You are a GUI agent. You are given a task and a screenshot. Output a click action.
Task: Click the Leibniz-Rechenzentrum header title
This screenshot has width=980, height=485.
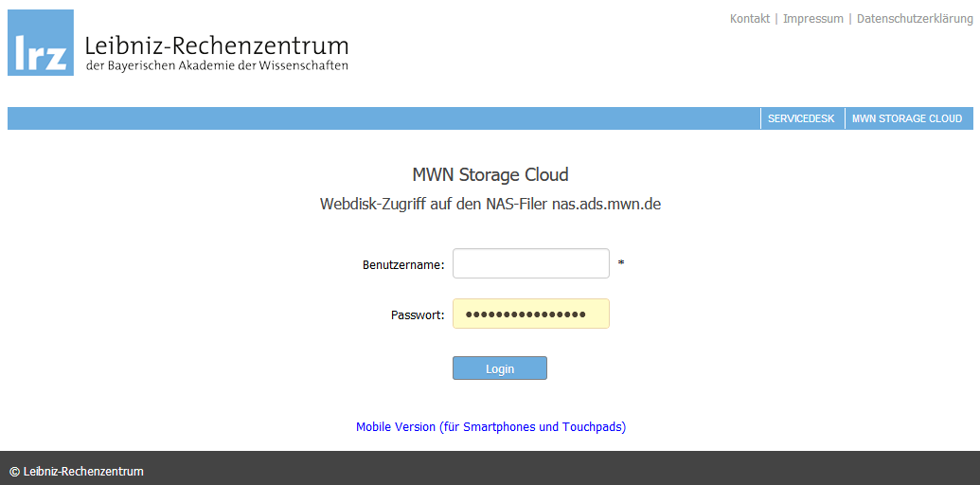coord(216,45)
